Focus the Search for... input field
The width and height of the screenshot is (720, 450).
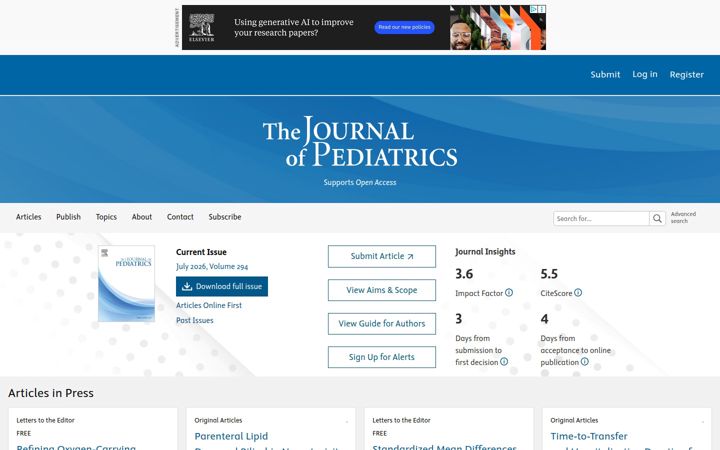(x=601, y=219)
